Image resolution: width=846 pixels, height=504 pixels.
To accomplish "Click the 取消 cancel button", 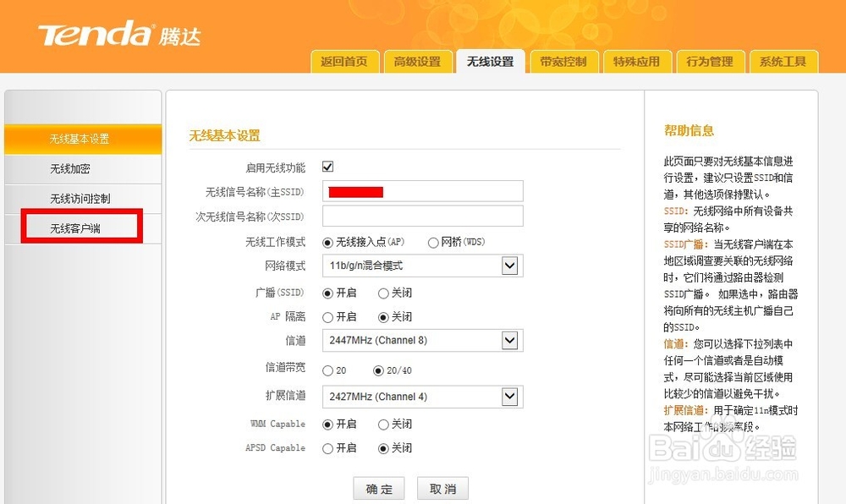I will coord(442,488).
